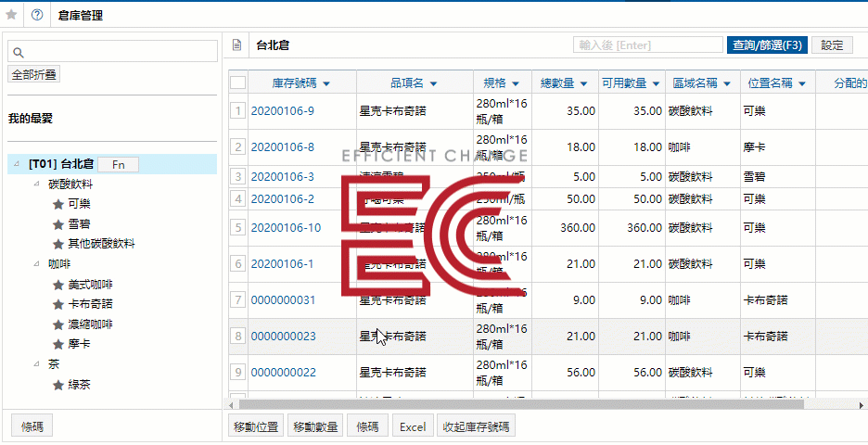868x445 pixels.
Task: Collapse the 咖啡 tree node
Action: [x=36, y=264]
